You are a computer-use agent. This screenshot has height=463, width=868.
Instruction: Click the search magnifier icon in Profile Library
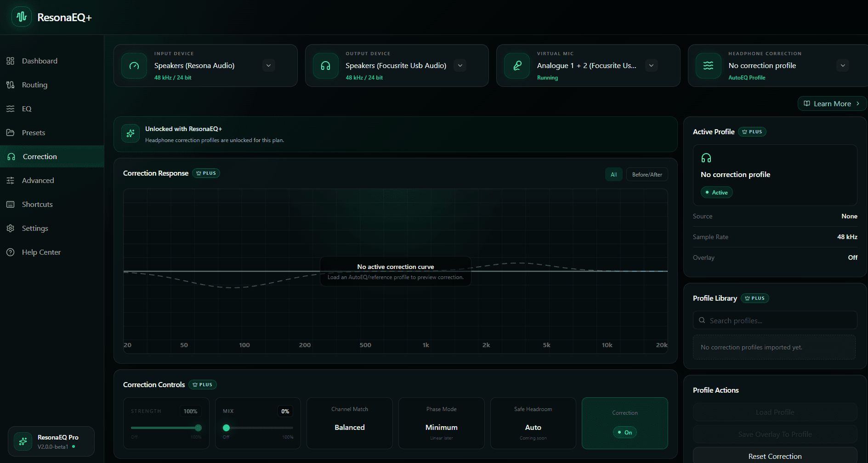pyautogui.click(x=702, y=320)
